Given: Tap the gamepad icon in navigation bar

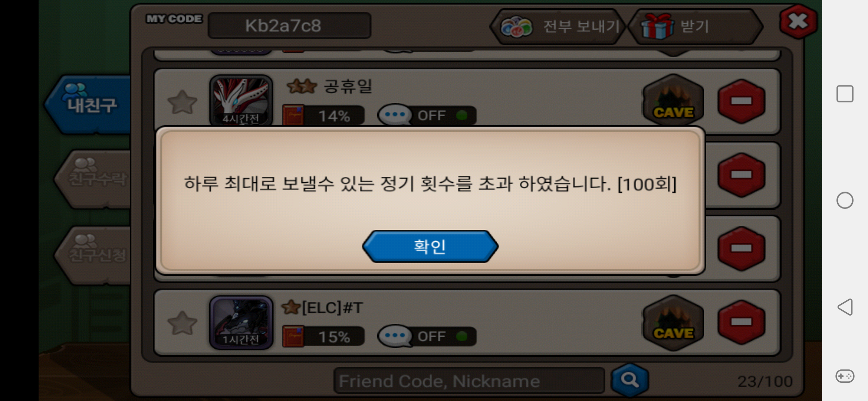Looking at the screenshot, I should [x=845, y=376].
